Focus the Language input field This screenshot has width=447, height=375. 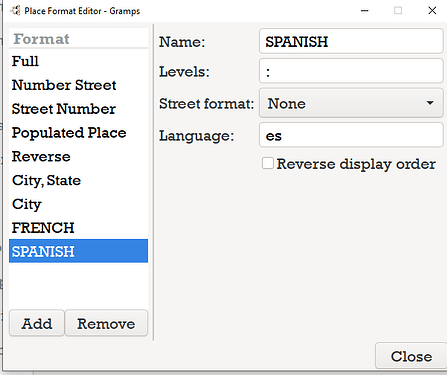[351, 135]
